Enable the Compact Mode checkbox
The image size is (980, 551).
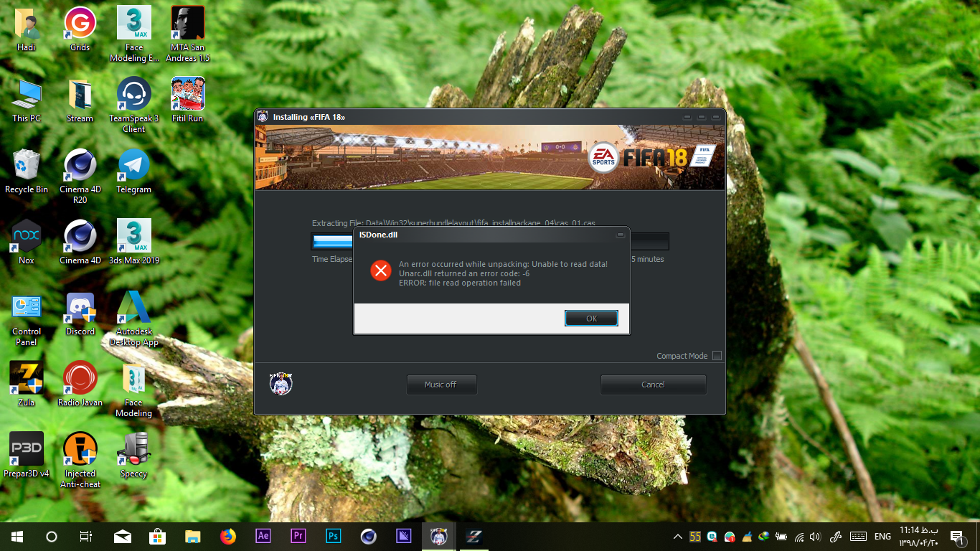717,356
